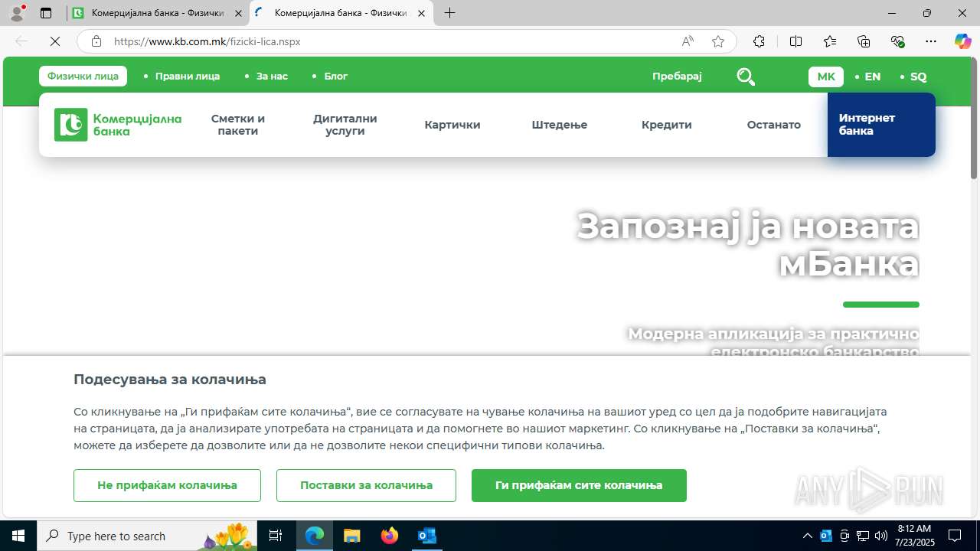The height and width of the screenshot is (551, 980).
Task: Decline cookies with Не прифаќам колачиња
Action: 167,485
